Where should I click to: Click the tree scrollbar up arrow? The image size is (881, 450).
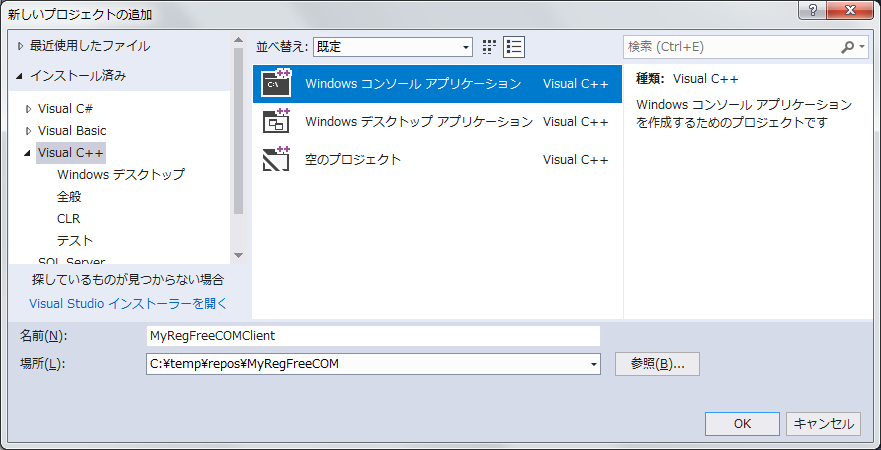[238, 40]
